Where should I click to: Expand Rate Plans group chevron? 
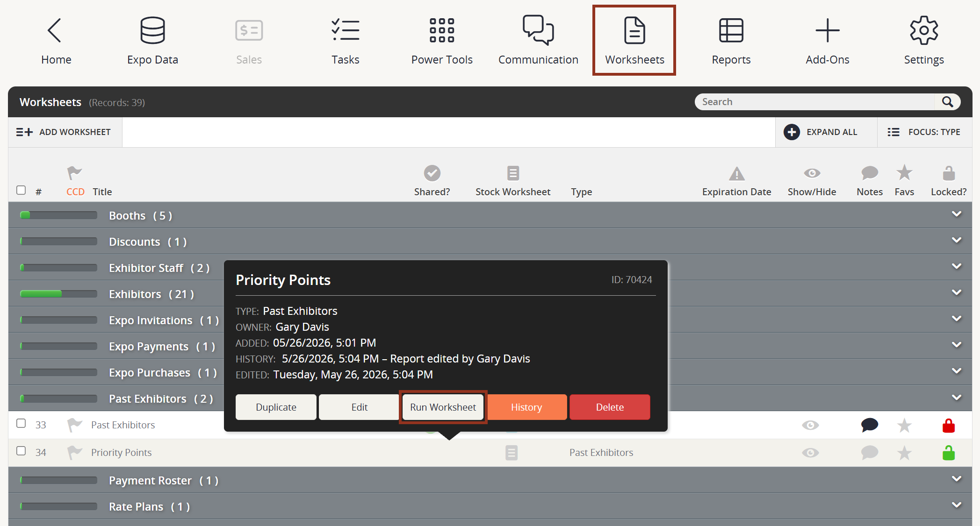pyautogui.click(x=957, y=505)
